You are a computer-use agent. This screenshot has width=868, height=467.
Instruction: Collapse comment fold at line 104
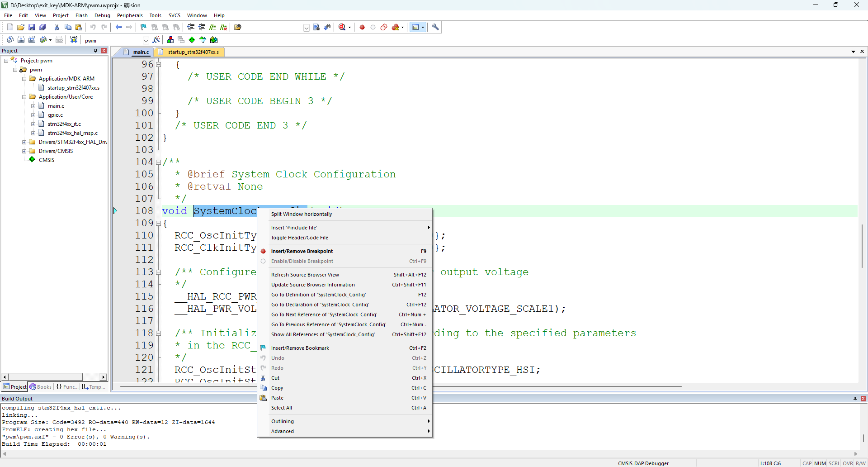tap(158, 162)
